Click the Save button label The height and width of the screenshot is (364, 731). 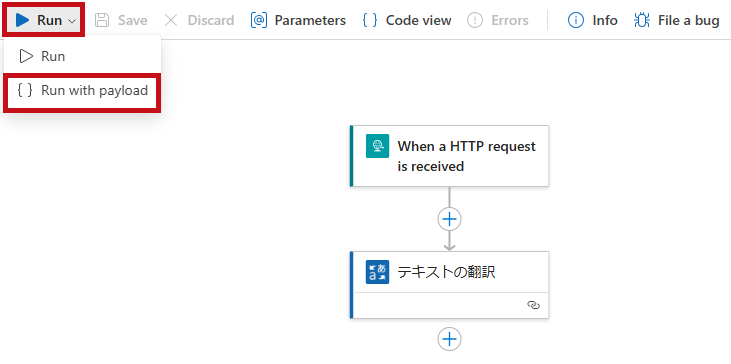[132, 21]
